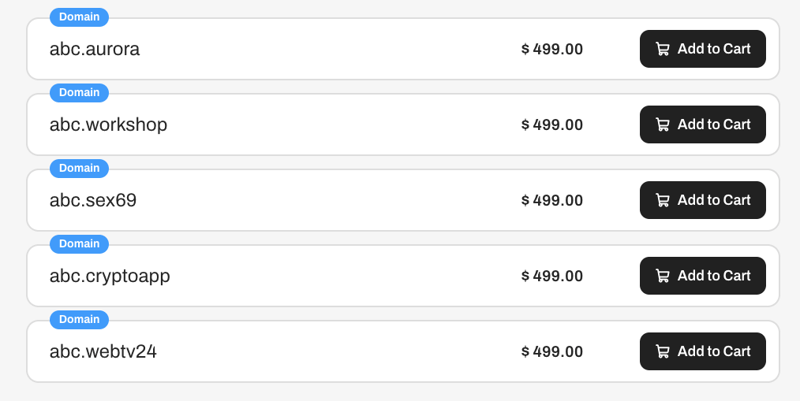Click cart icon in abc.sex69 row
Image resolution: width=800 pixels, height=401 pixels.
662,200
